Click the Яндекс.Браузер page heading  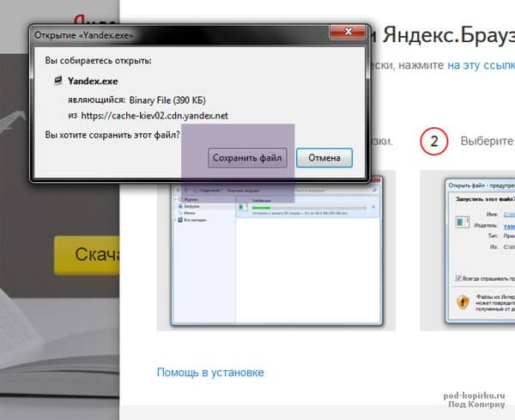449,35
